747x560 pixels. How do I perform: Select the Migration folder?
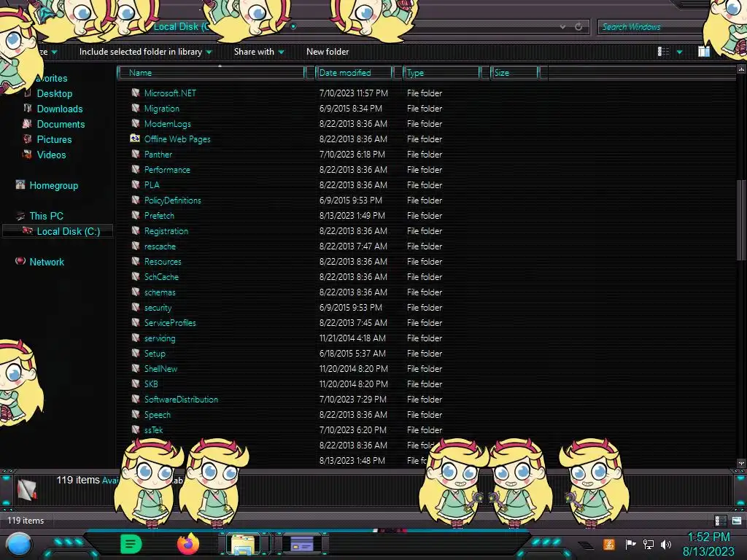pyautogui.click(x=161, y=109)
